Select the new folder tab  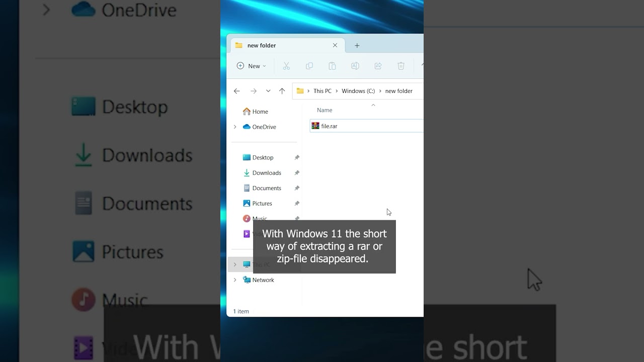288,45
